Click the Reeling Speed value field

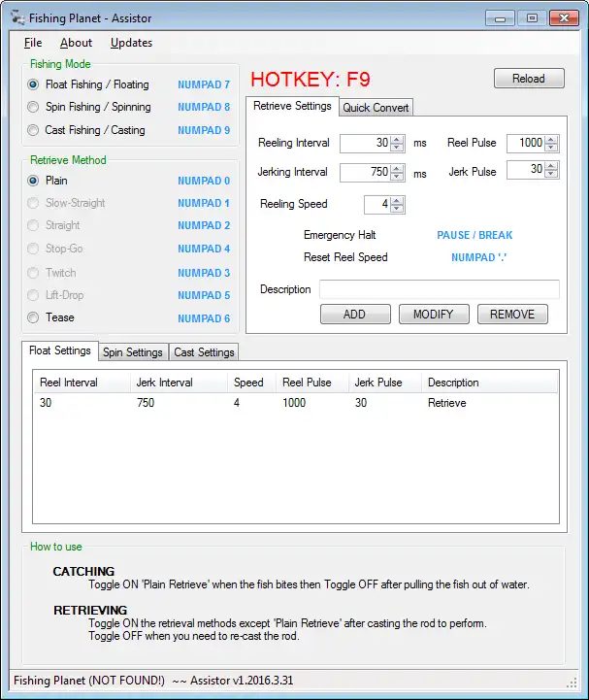(x=377, y=205)
